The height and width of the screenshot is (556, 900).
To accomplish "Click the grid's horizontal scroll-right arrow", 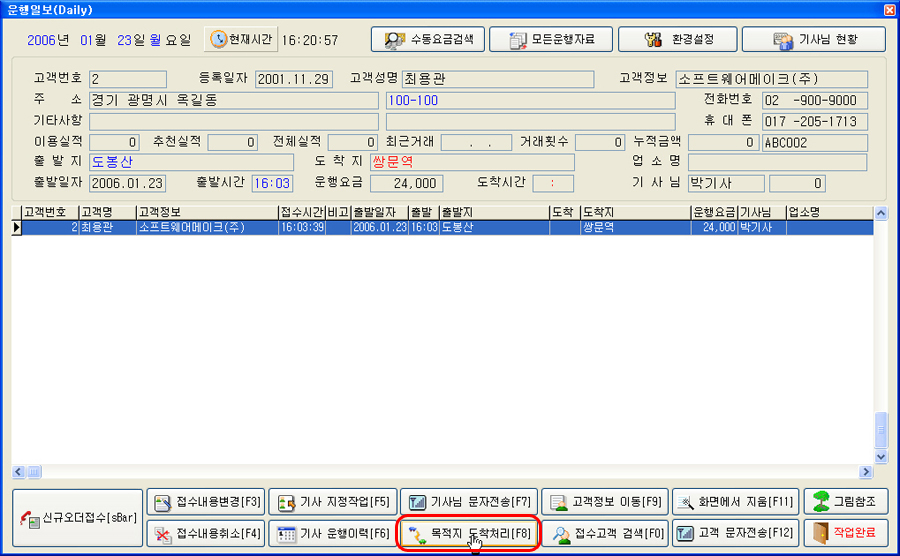I will pos(866,472).
